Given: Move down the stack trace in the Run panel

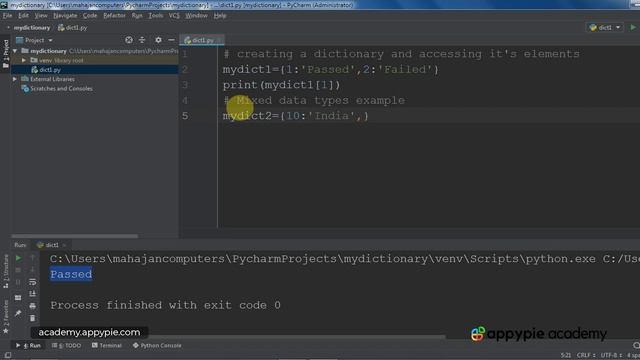Looking at the screenshot, I should click(33, 269).
